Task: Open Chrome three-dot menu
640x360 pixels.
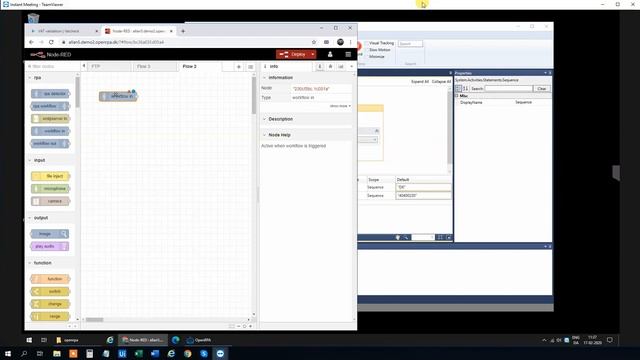Action: tap(350, 42)
